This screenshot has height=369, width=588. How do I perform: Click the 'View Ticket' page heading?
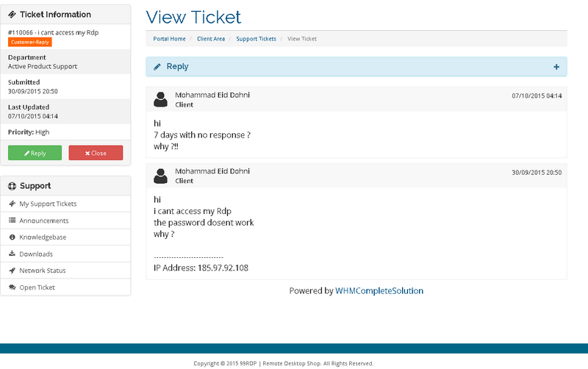click(193, 17)
